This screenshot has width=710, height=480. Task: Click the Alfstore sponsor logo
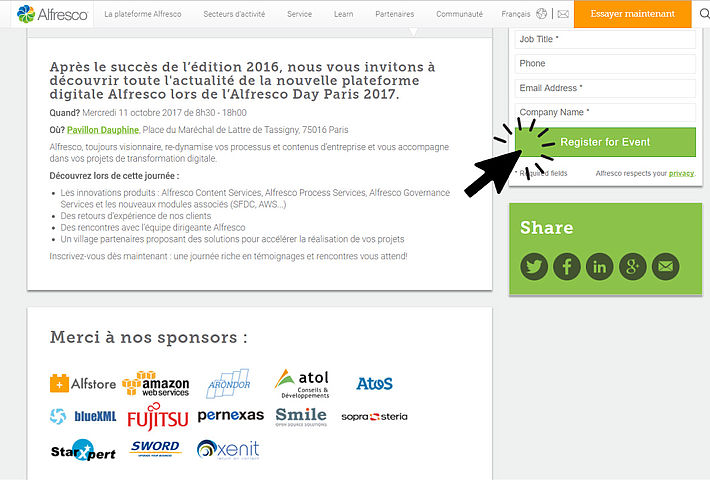click(83, 384)
